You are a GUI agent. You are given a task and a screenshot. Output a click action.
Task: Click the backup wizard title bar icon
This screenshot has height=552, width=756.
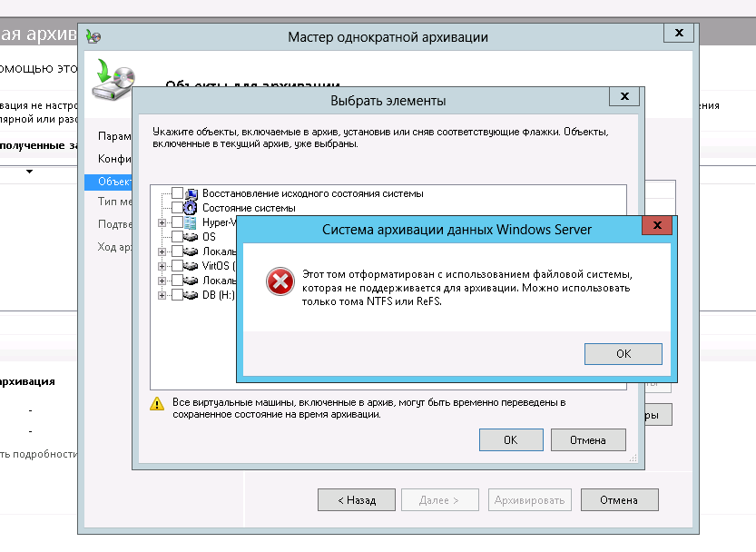(93, 36)
